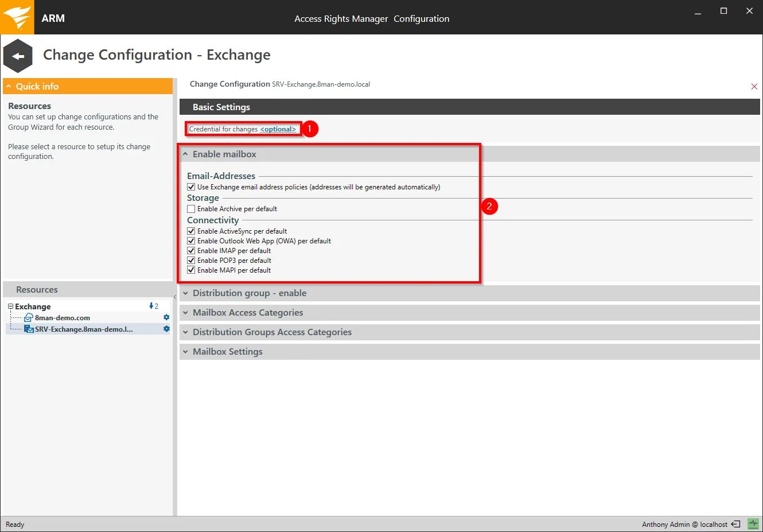Click SRV-Exchange.8man-demo.local header text

pyautogui.click(x=321, y=84)
